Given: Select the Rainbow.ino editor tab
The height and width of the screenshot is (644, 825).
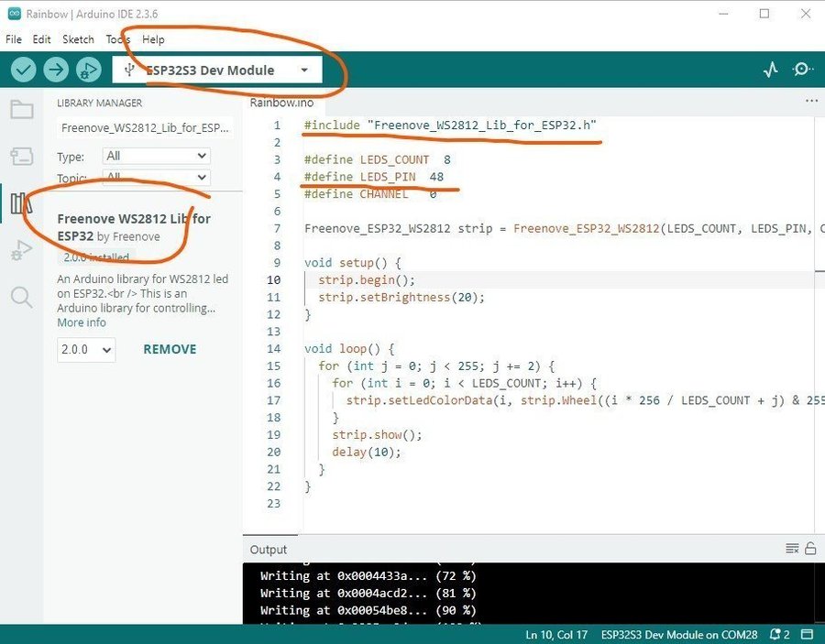Looking at the screenshot, I should (282, 103).
